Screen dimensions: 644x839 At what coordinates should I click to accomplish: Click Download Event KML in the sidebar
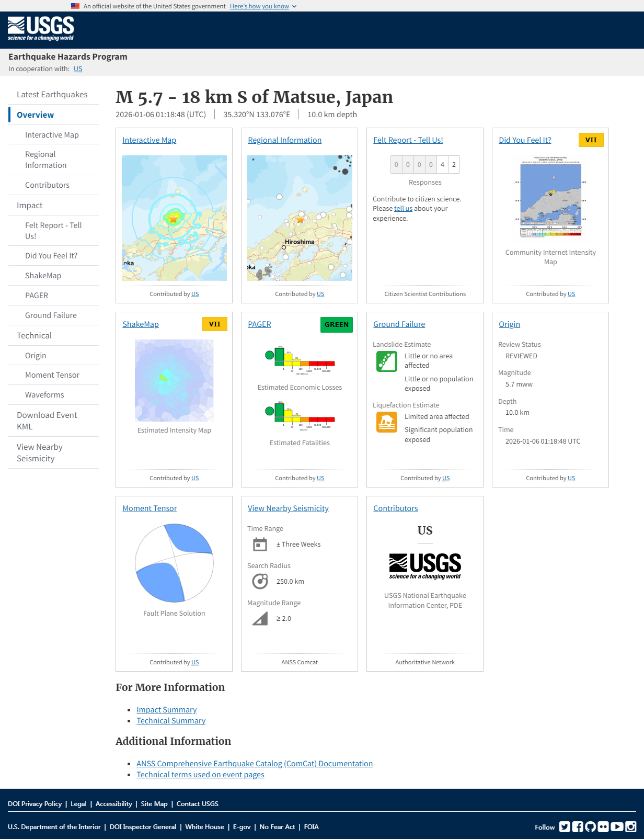(x=54, y=421)
